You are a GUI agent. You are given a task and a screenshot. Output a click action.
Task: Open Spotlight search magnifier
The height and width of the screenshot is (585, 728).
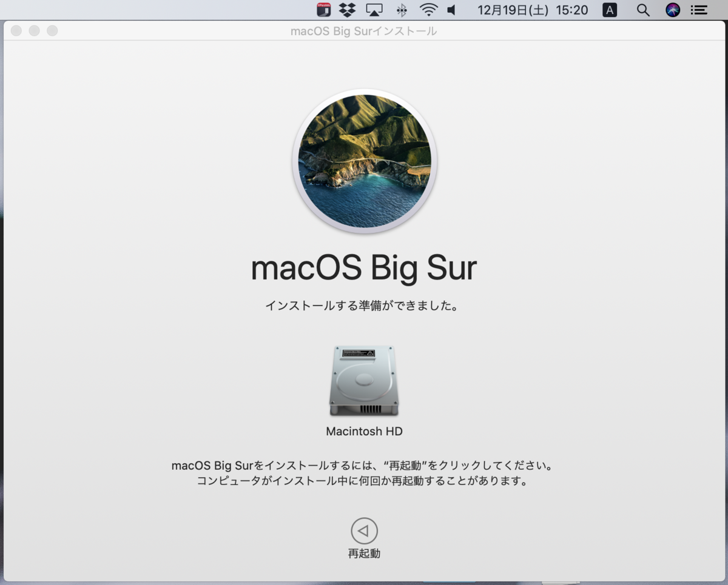tap(643, 10)
